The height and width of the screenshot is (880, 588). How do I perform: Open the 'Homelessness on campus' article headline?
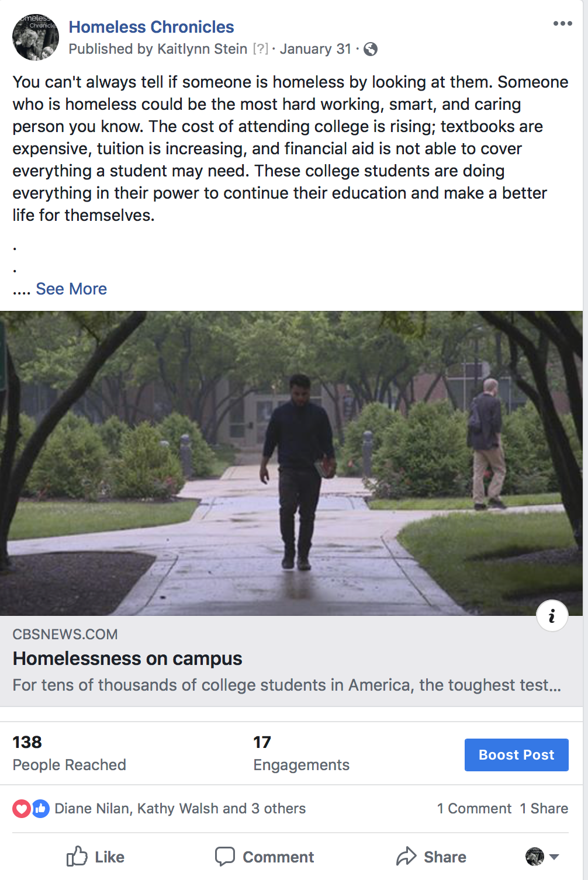coord(127,659)
